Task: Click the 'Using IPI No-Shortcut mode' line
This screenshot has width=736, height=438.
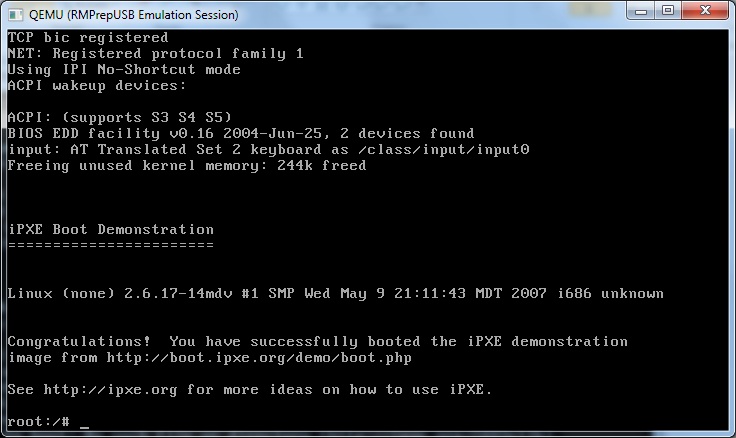Action: pos(124,69)
